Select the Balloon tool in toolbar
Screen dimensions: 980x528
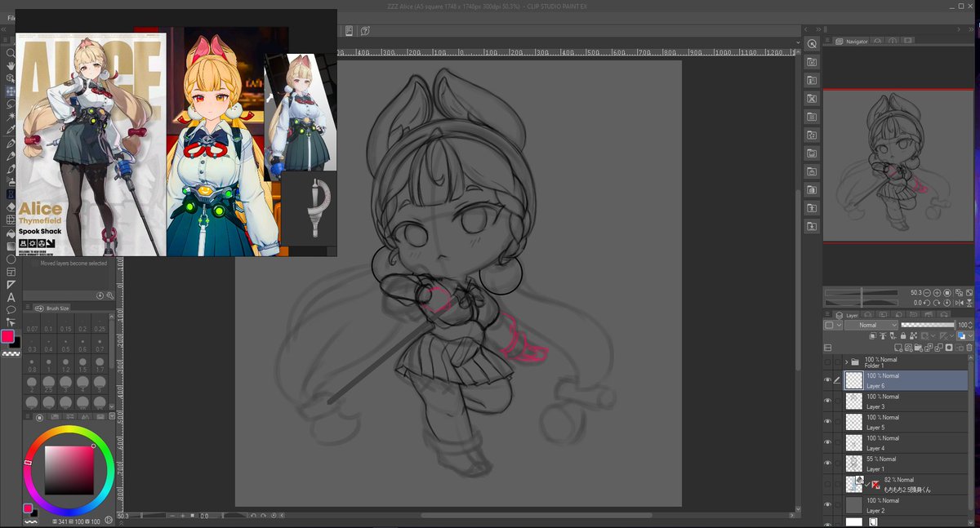[11, 310]
